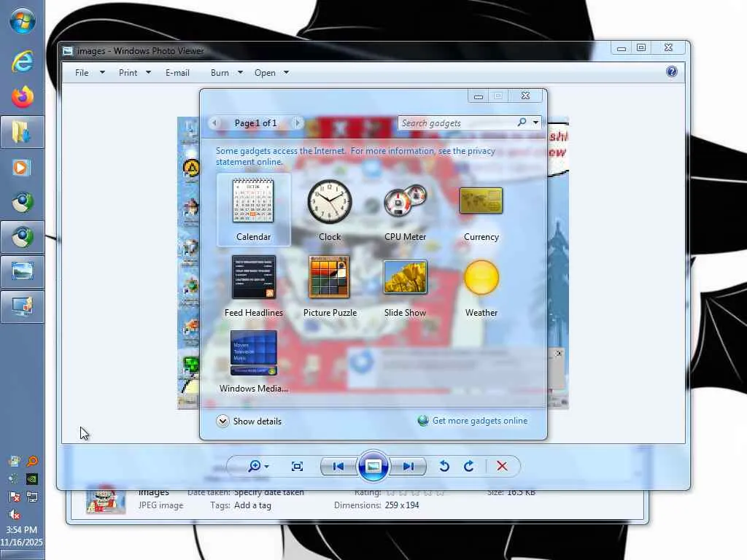This screenshot has height=560, width=747.
Task: Select the Clock gadget
Action: (329, 209)
